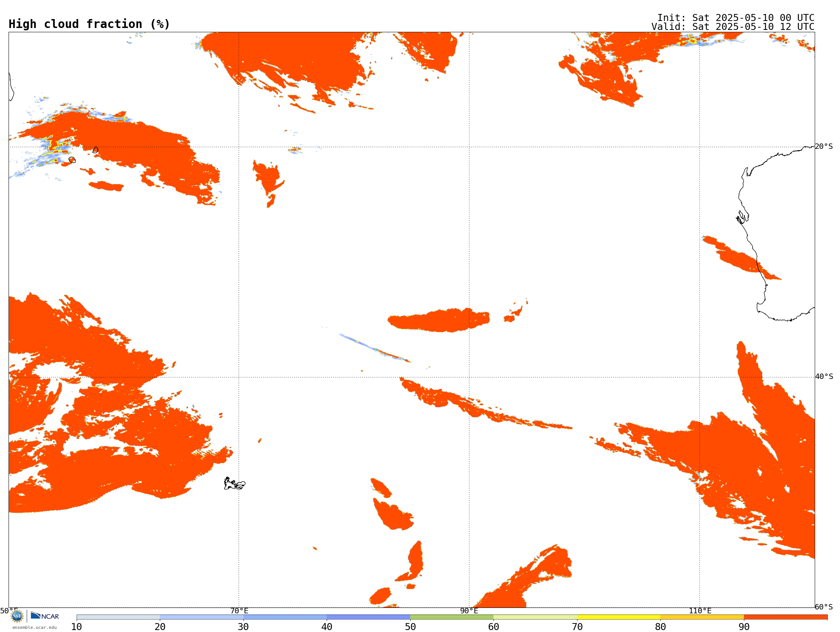Click the colorbar tick label 70
Screen dimensions: 840x632
(x=577, y=627)
